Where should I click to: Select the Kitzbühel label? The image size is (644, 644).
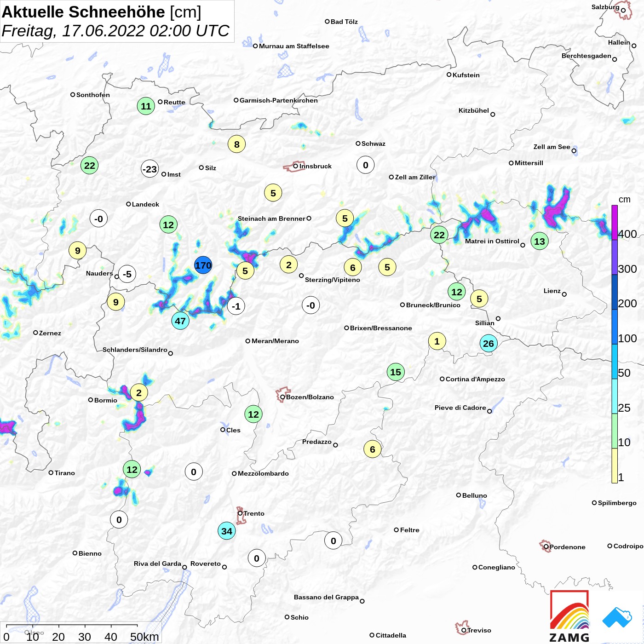474,110
